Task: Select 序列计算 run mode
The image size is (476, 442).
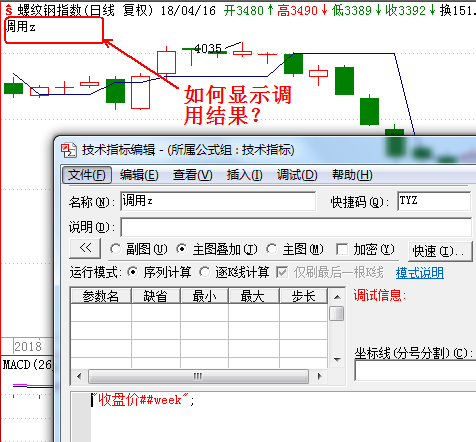Action: pyautogui.click(x=133, y=272)
